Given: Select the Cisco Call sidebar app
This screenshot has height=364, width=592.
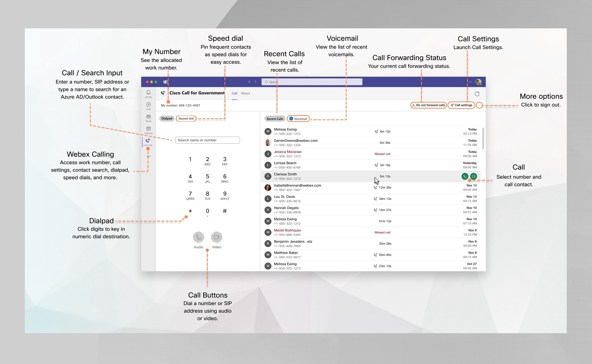Looking at the screenshot, I should (148, 142).
